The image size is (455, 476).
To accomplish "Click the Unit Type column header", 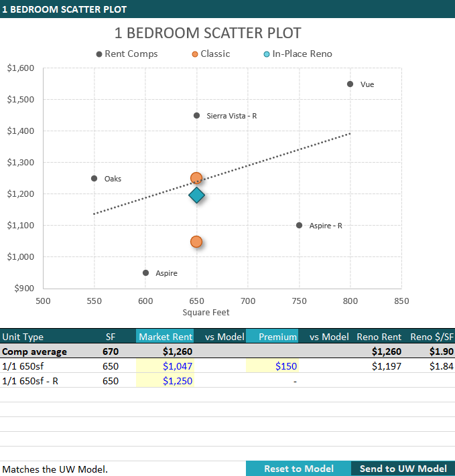I will (23, 337).
